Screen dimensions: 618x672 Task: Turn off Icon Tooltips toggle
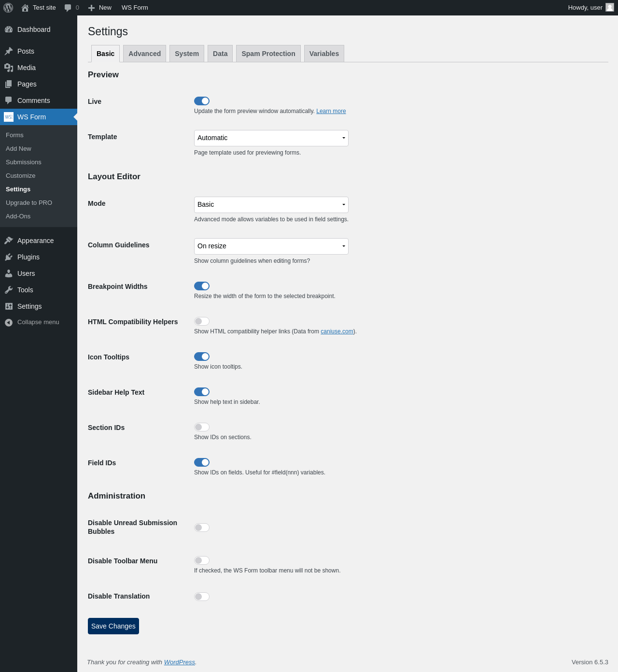click(202, 357)
